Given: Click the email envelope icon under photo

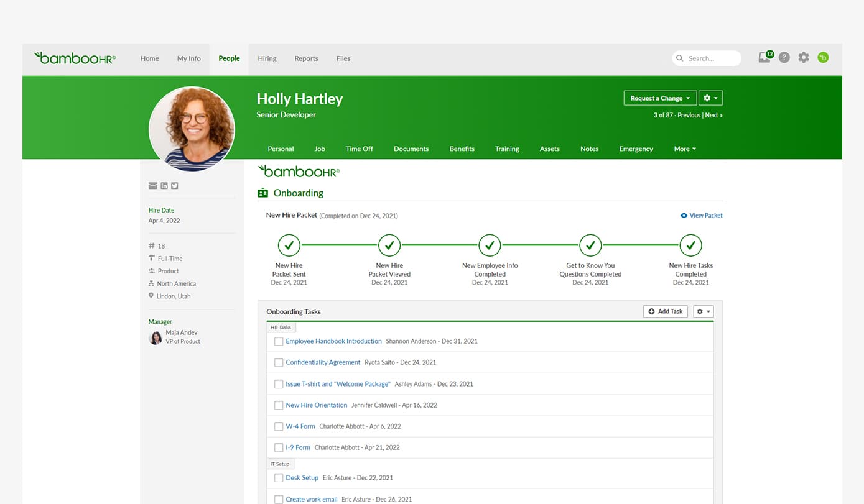Looking at the screenshot, I should pos(153,186).
